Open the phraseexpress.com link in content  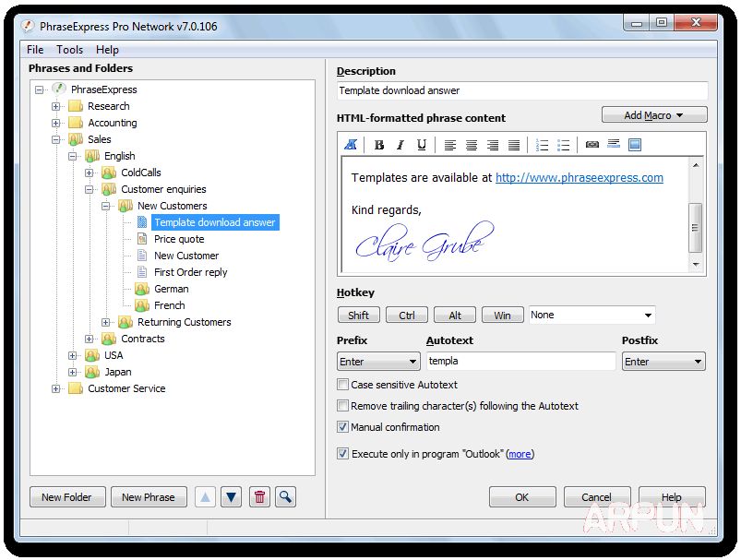click(579, 178)
